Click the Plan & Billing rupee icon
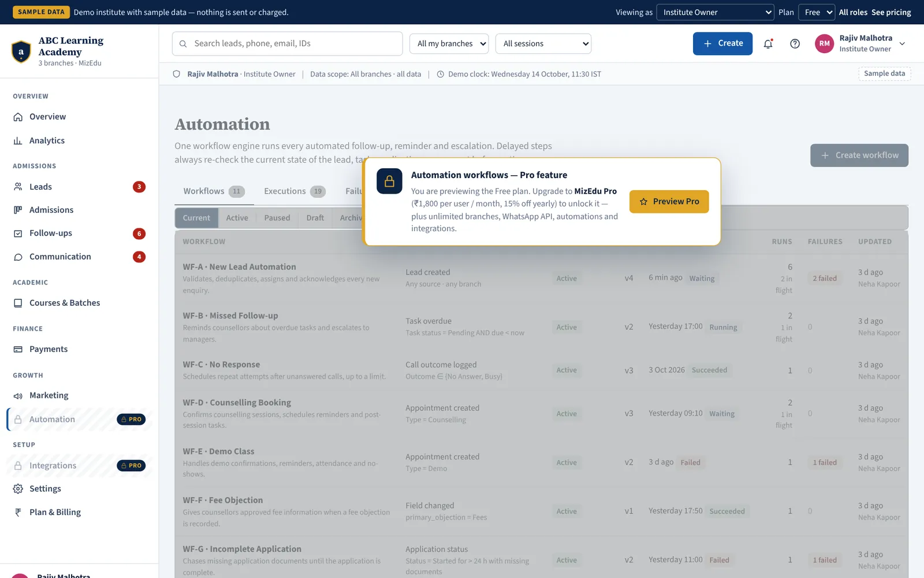The height and width of the screenshot is (578, 924). tap(18, 512)
